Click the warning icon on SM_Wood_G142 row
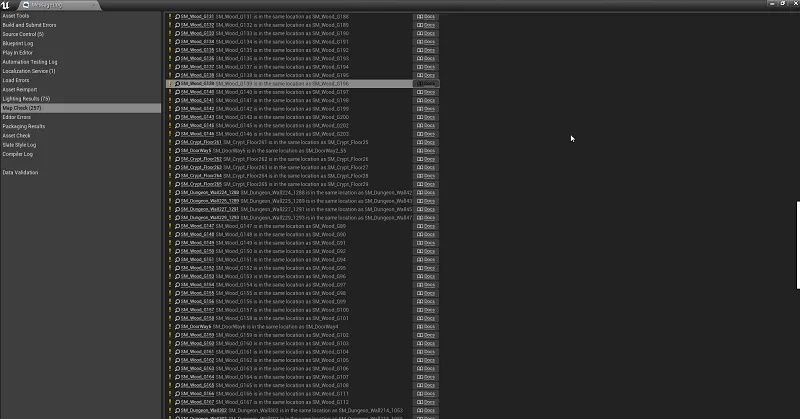This screenshot has width=800, height=419. tap(170, 109)
